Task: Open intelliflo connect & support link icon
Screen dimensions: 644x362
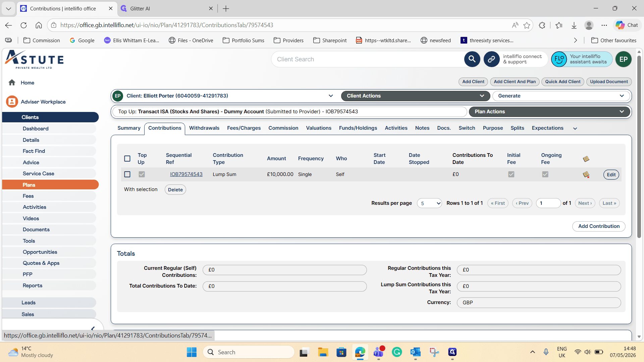Action: [491, 59]
